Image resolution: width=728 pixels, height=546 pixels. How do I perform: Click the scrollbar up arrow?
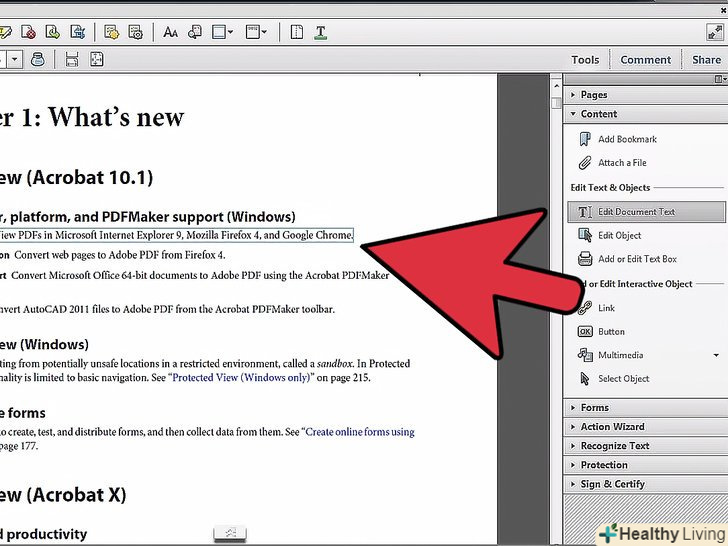[556, 86]
